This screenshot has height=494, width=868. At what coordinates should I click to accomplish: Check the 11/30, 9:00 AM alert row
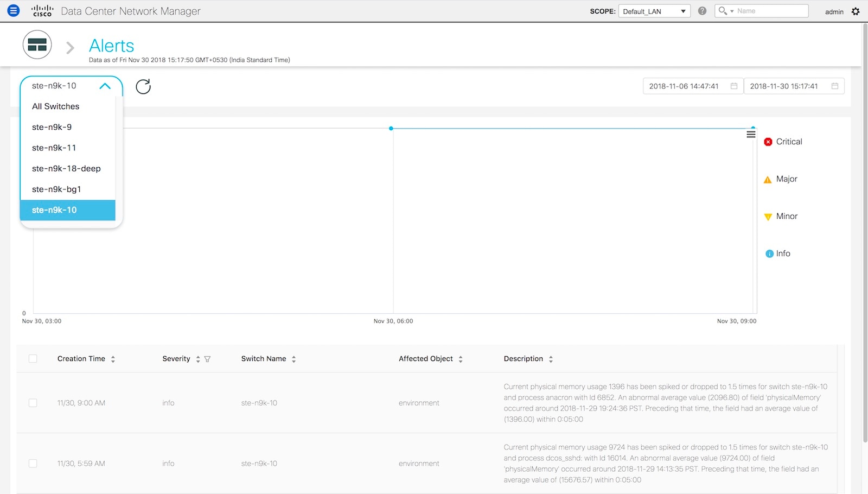[33, 403]
